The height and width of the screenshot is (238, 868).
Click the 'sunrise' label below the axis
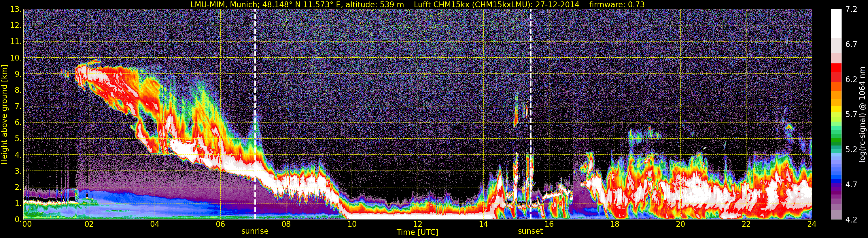[255, 231]
